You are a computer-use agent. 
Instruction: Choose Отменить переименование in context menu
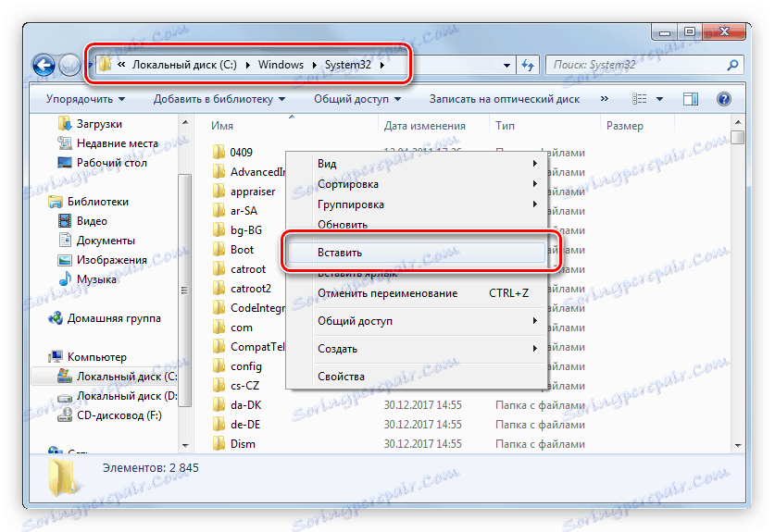416,293
